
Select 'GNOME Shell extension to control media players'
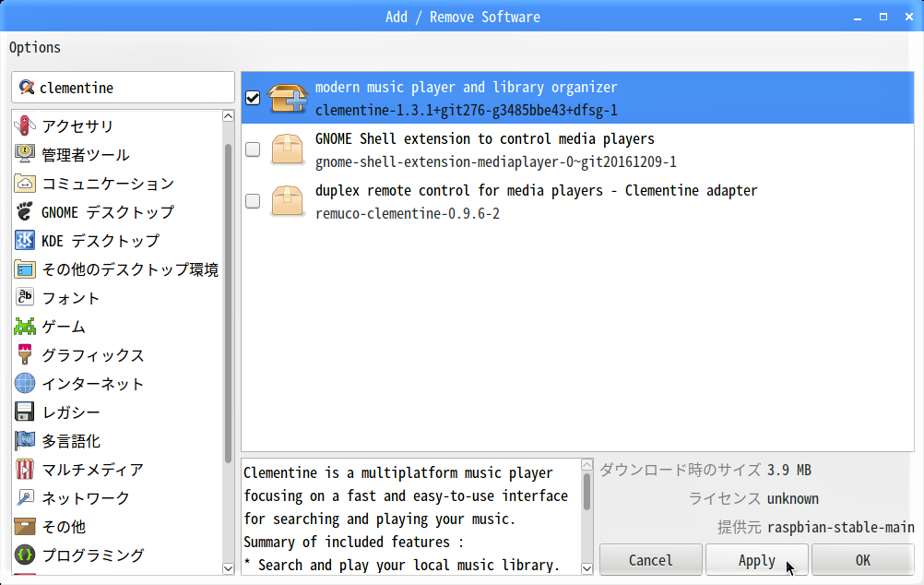tap(577, 149)
